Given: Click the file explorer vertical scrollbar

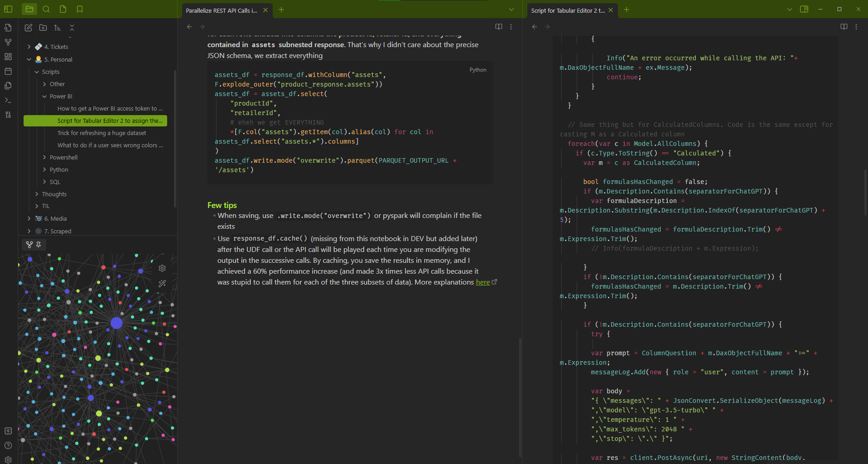Looking at the screenshot, I should pos(175,138).
